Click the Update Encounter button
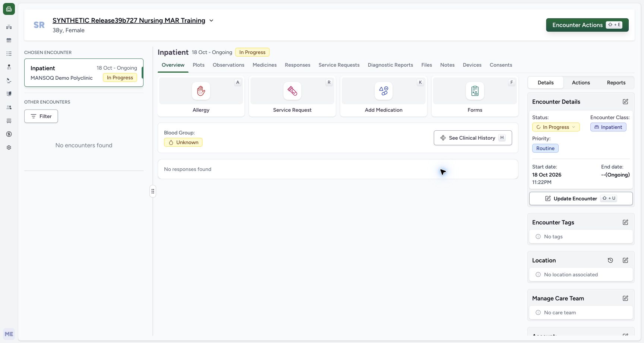The height and width of the screenshot is (343, 644). 581,199
